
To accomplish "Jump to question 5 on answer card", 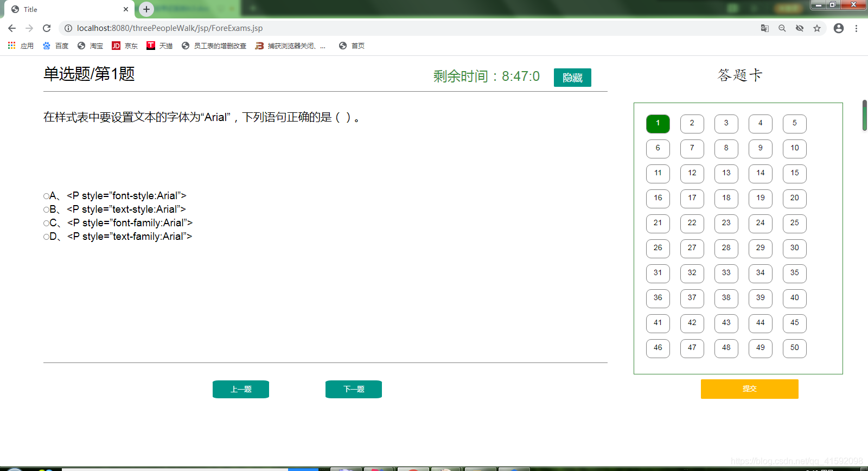I will tap(795, 124).
